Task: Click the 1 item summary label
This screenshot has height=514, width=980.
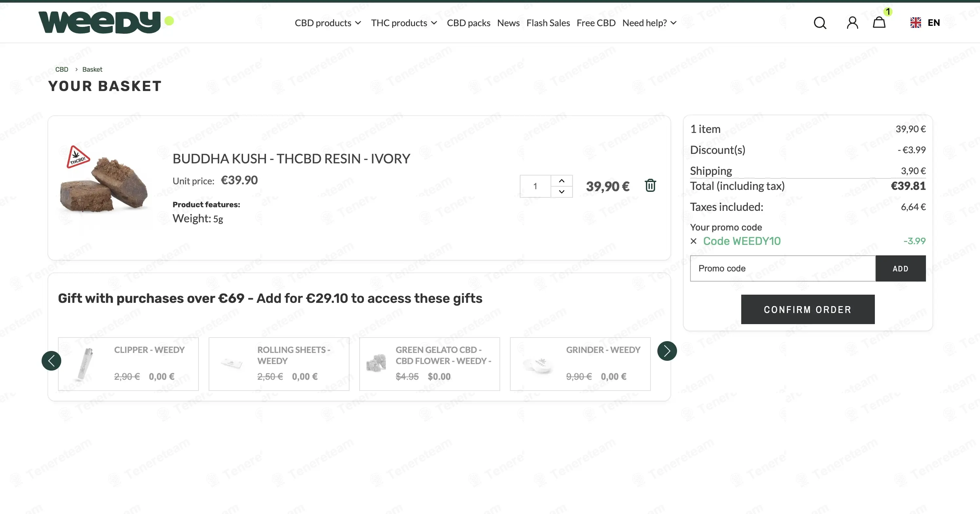Action: [705, 129]
